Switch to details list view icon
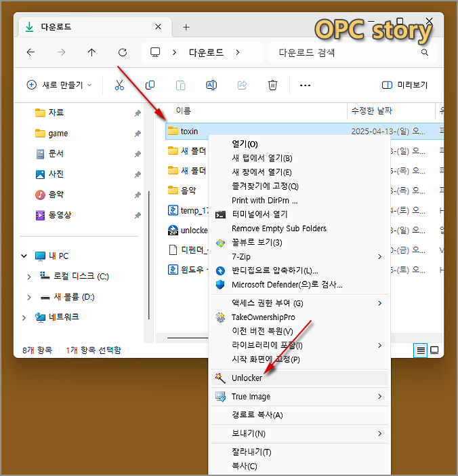This screenshot has width=458, height=476. [420, 351]
